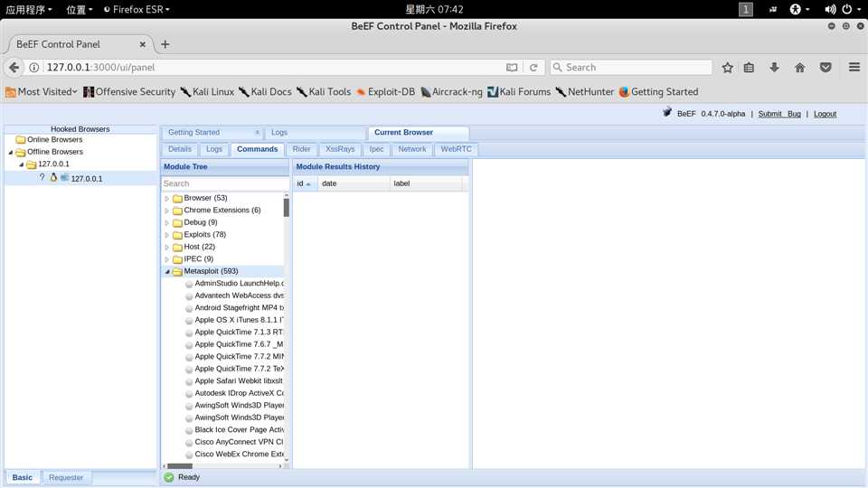Expand the Host tree node arrow
The image size is (868, 488).
[166, 247]
